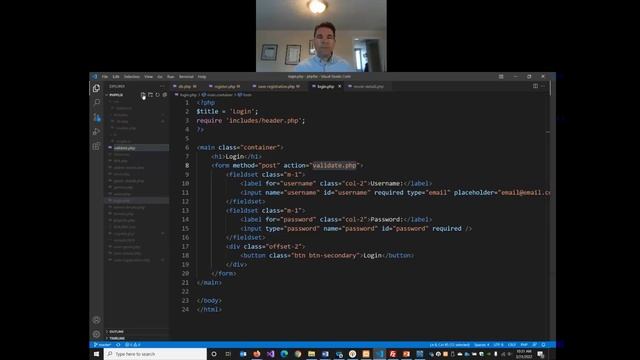Open the Edit menu
Screen dimensions: 640x360
tap(116, 76)
